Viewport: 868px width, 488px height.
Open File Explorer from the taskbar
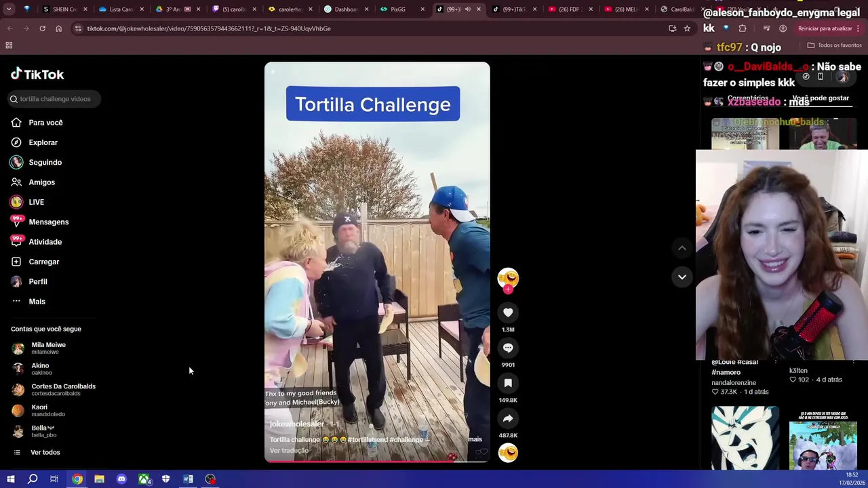point(99,479)
